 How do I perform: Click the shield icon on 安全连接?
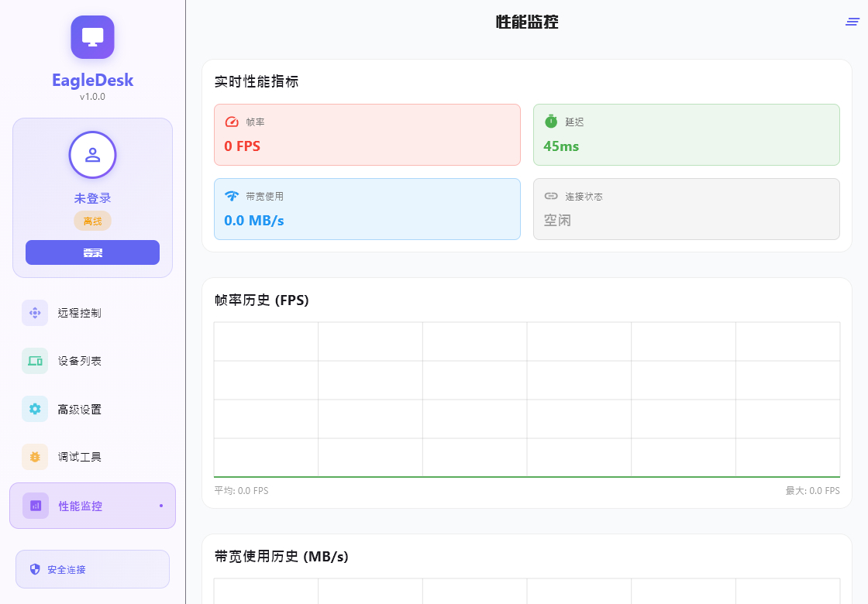click(x=34, y=569)
